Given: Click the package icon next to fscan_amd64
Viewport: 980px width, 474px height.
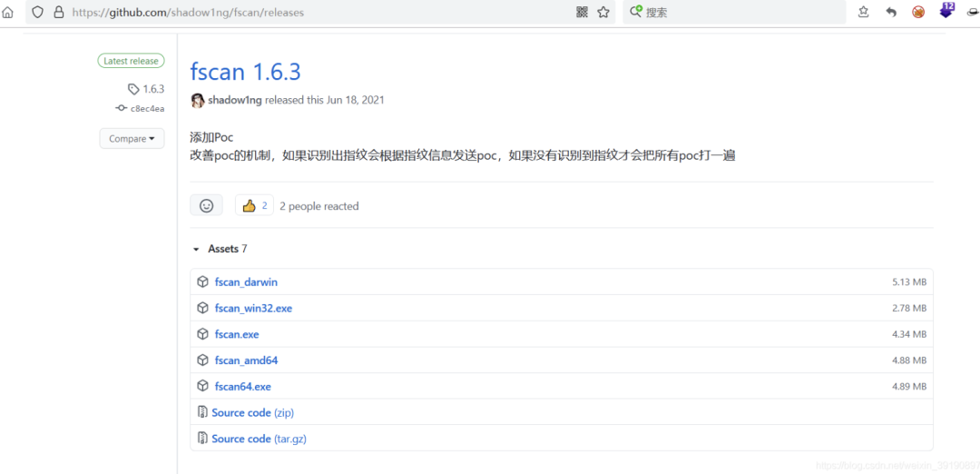Looking at the screenshot, I should pos(202,360).
